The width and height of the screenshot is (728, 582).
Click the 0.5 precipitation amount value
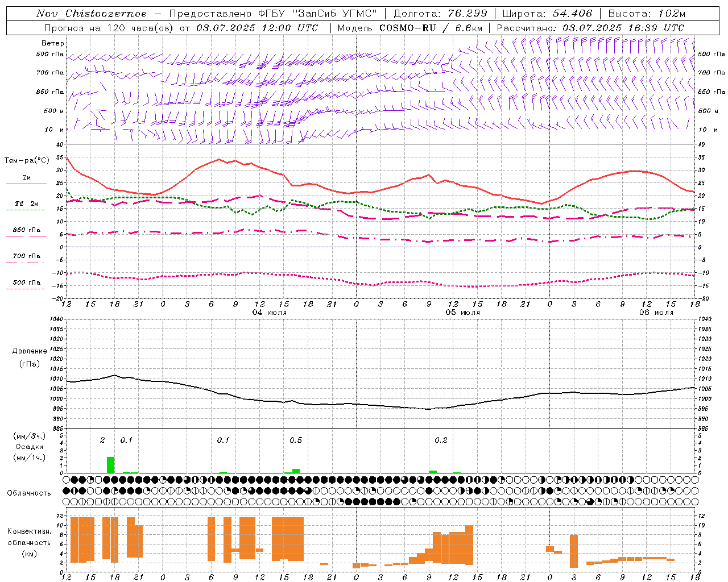[x=296, y=440]
